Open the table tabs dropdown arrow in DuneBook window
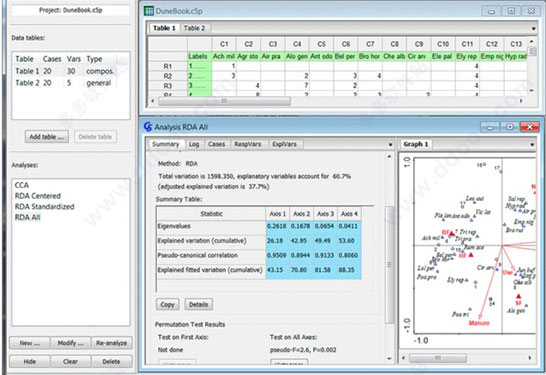This screenshot has width=546, height=375. point(533,29)
